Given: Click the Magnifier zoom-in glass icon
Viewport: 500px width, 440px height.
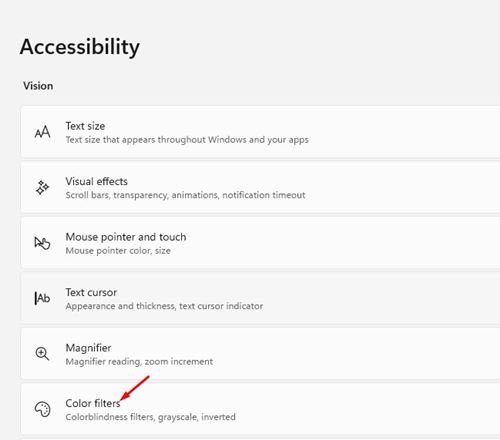Looking at the screenshot, I should click(x=42, y=353).
